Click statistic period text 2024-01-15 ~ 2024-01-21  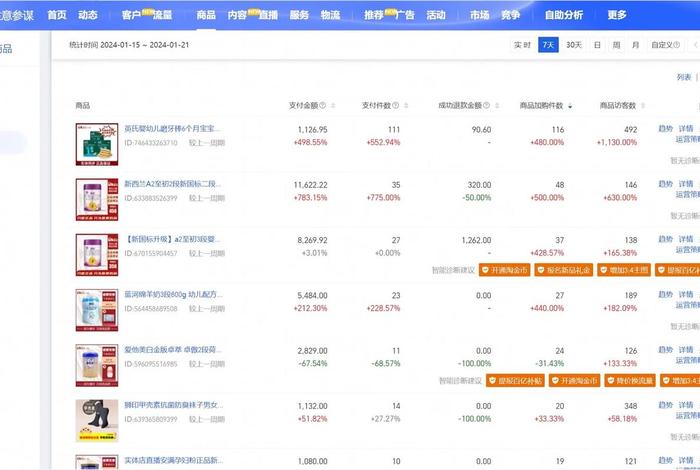145,45
